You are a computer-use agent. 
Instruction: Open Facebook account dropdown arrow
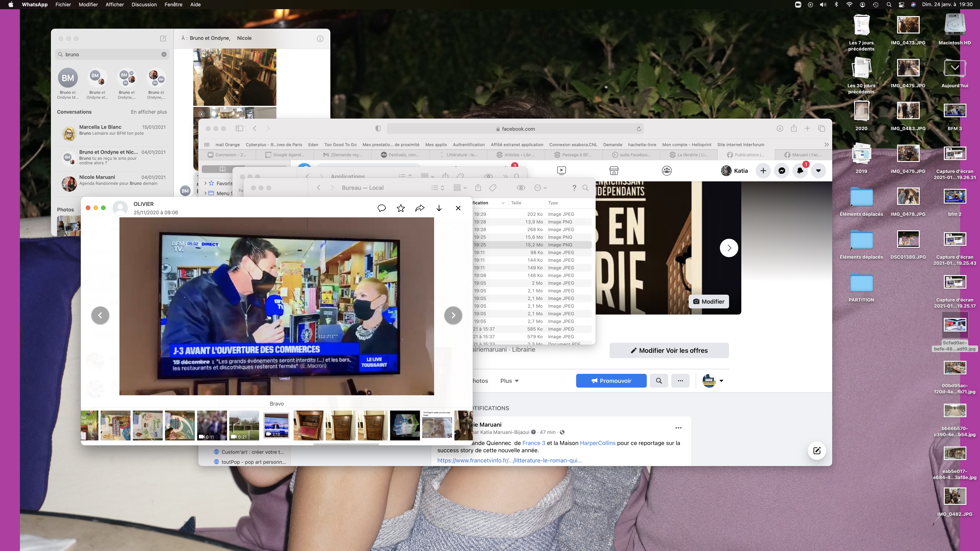(x=818, y=171)
